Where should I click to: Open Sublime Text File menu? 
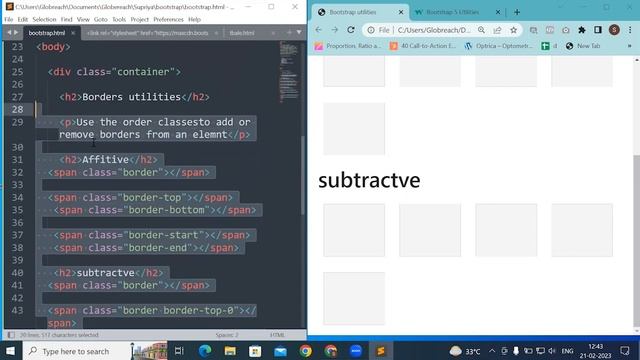[x=9, y=19]
